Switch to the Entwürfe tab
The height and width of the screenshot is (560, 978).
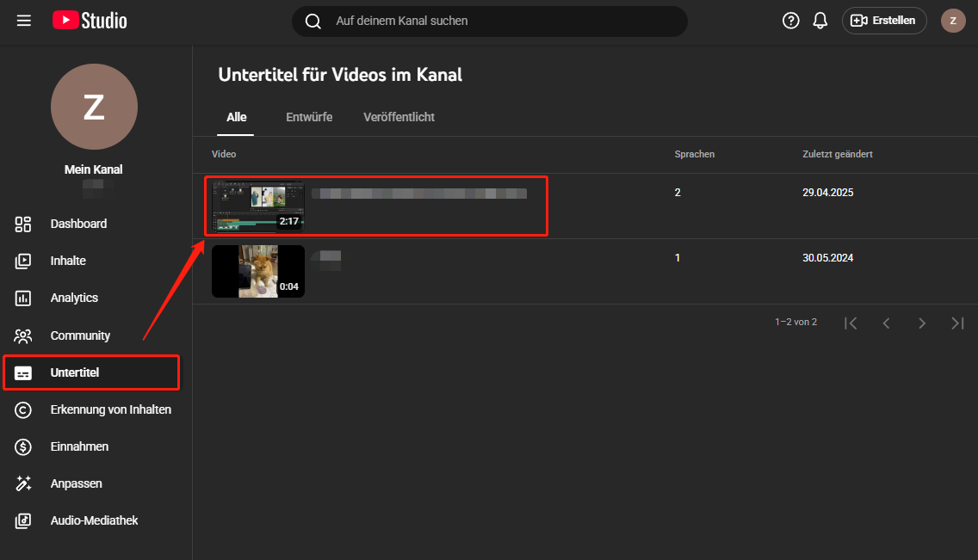tap(309, 116)
